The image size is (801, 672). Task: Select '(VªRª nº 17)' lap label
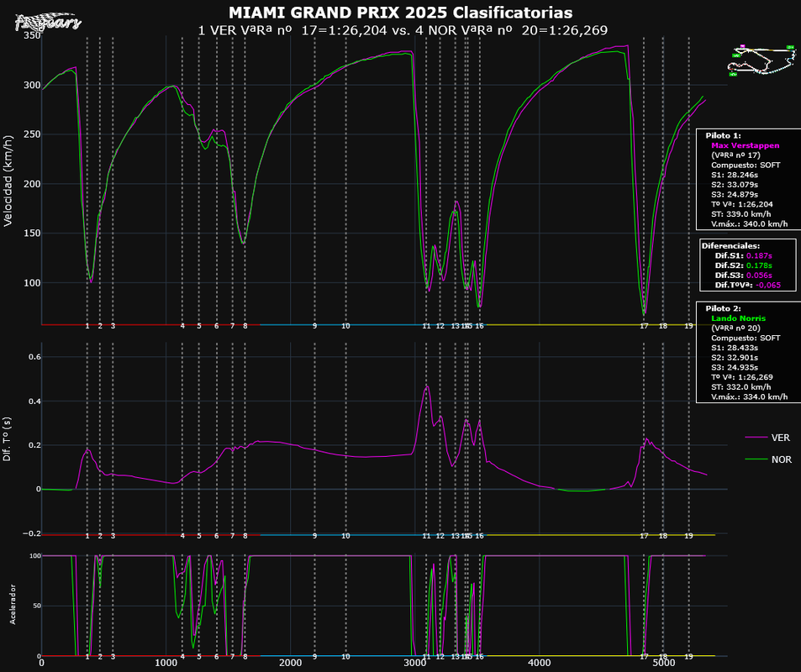(735, 155)
